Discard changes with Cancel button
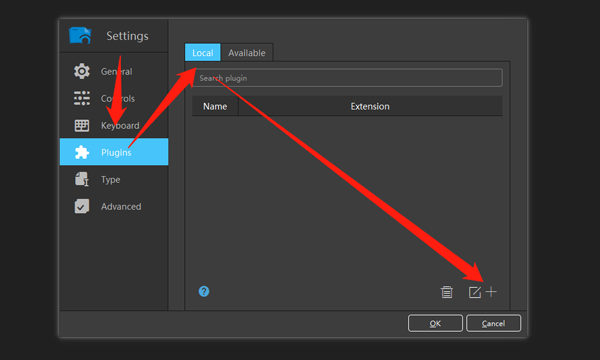The height and width of the screenshot is (360, 600). click(x=493, y=323)
